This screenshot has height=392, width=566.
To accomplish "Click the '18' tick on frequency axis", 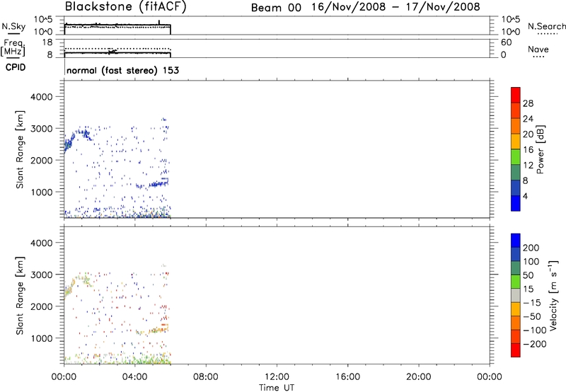I will click(47, 42).
